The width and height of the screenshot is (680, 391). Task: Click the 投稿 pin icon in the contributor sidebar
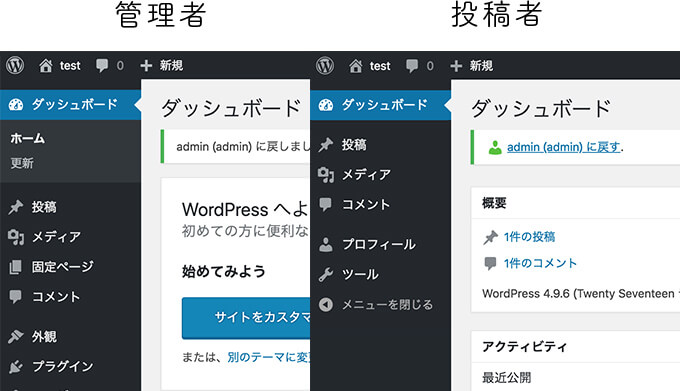[x=326, y=145]
